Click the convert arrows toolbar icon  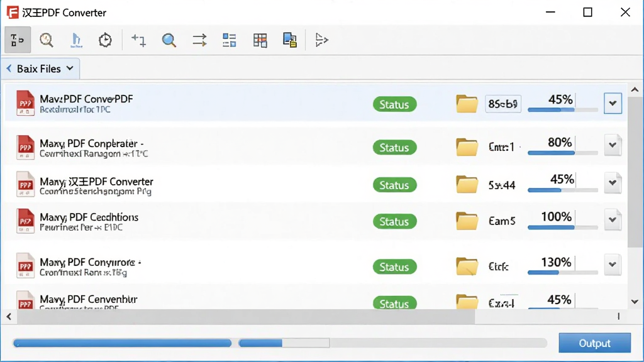pos(199,40)
